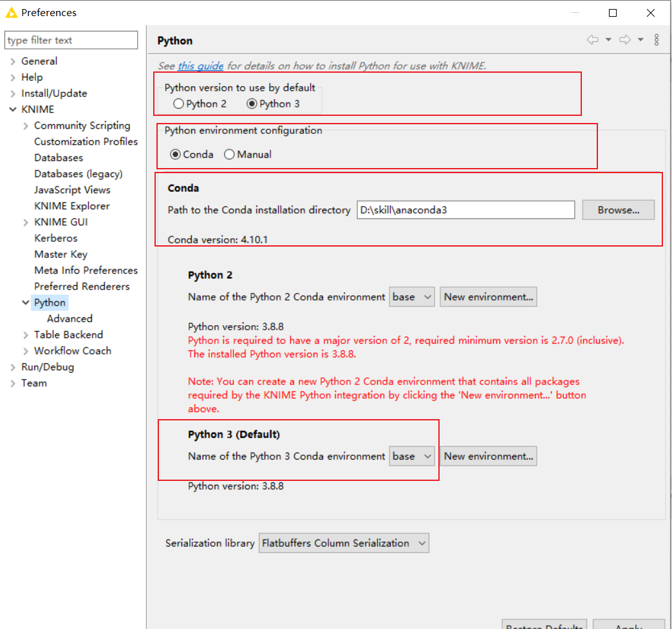Expand the Help tree node
This screenshot has width=672, height=629.
pyautogui.click(x=13, y=78)
